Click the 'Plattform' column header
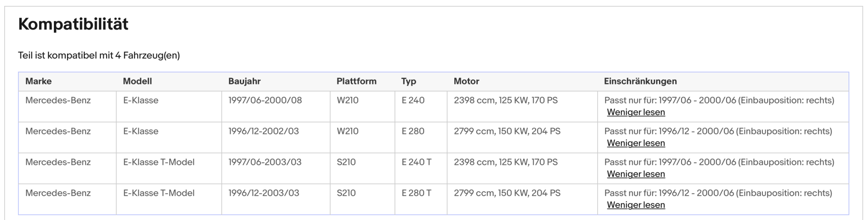The height and width of the screenshot is (220, 868). pos(356,81)
